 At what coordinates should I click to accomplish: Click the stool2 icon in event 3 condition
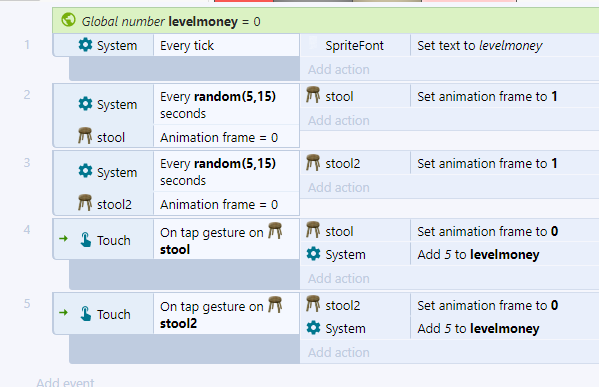[85, 202]
